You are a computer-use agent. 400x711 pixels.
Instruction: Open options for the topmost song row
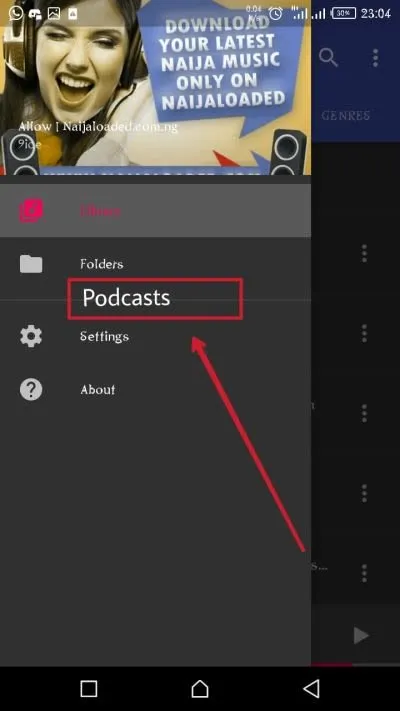click(x=364, y=253)
